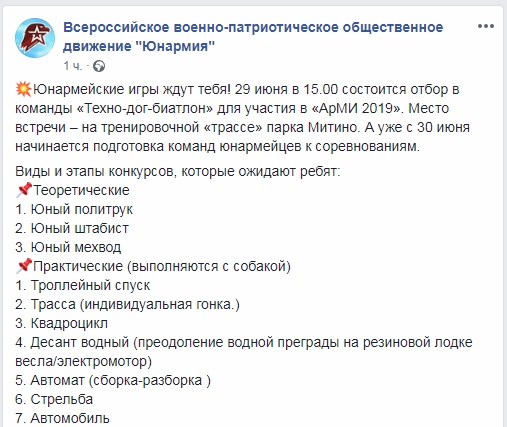Click the Автомат (сборка-разборка) line
The width and height of the screenshot is (507, 427).
pyautogui.click(x=113, y=380)
